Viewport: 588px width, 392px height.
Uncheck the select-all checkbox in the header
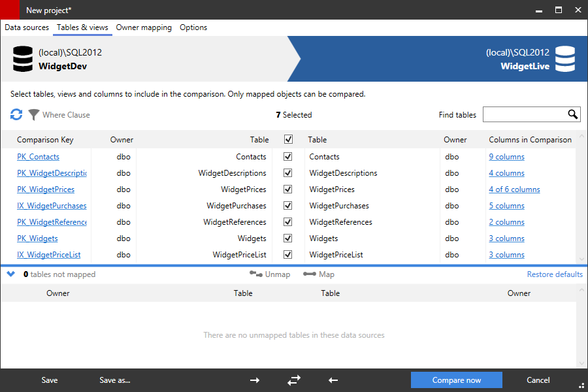[x=287, y=139]
